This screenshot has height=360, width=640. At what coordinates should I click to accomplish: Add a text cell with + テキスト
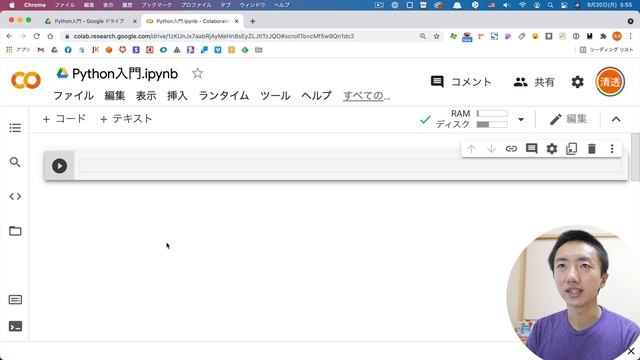point(126,119)
